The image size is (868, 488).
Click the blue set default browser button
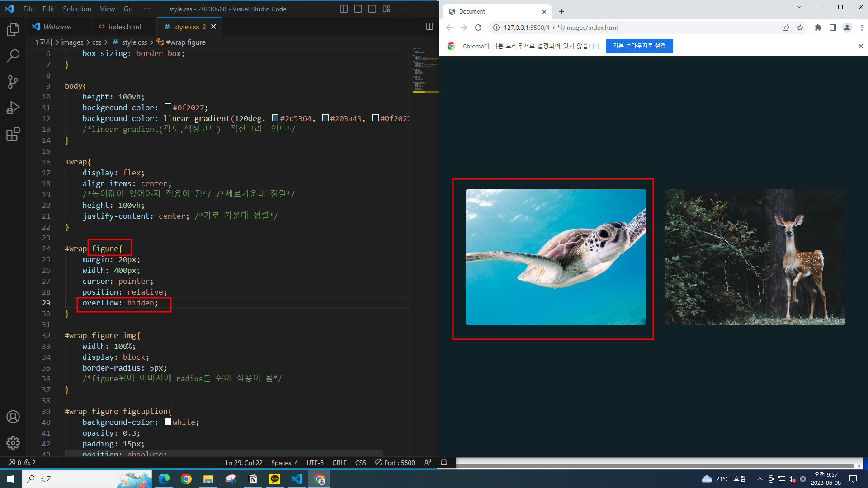point(639,46)
